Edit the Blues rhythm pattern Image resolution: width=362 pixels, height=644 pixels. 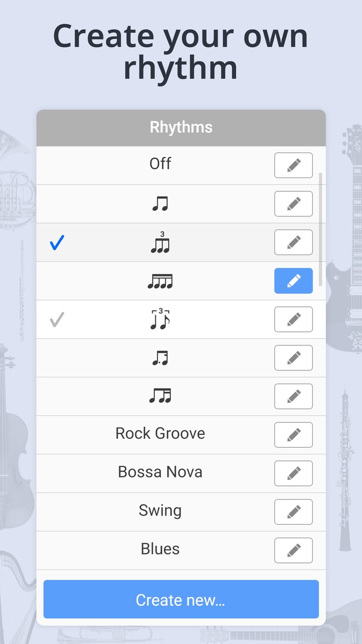[x=294, y=550]
